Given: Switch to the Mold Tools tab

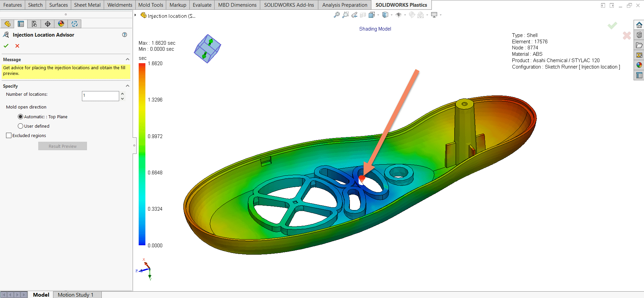Looking at the screenshot, I should pos(150,5).
